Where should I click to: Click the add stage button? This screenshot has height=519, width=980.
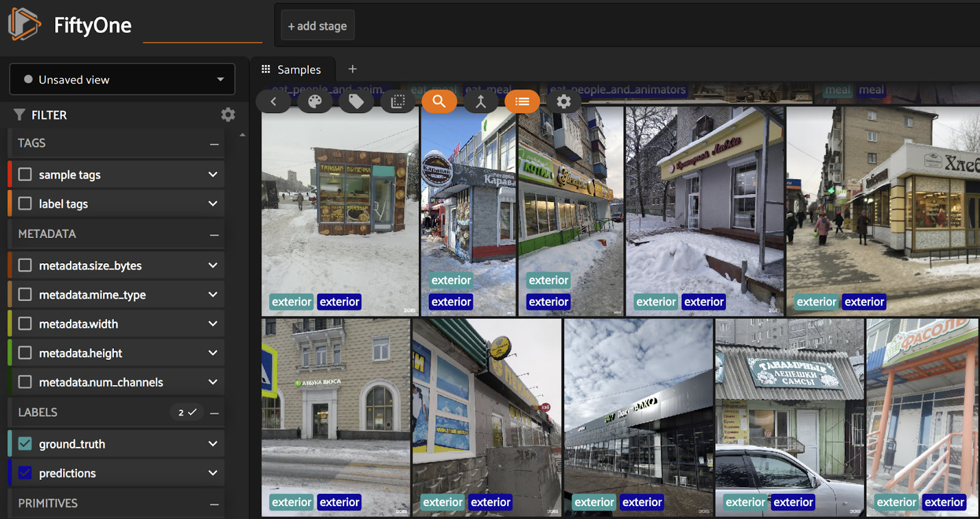click(x=317, y=26)
